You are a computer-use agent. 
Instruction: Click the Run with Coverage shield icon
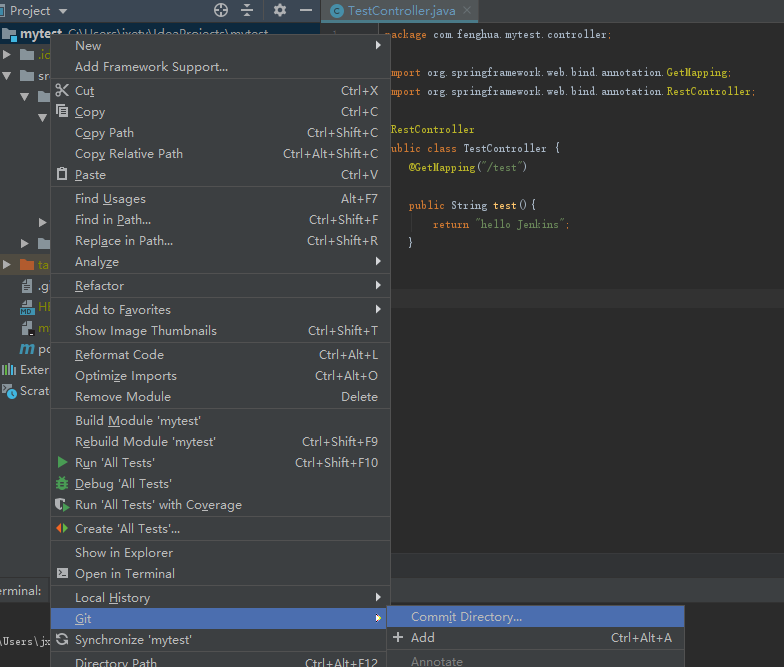click(x=62, y=505)
